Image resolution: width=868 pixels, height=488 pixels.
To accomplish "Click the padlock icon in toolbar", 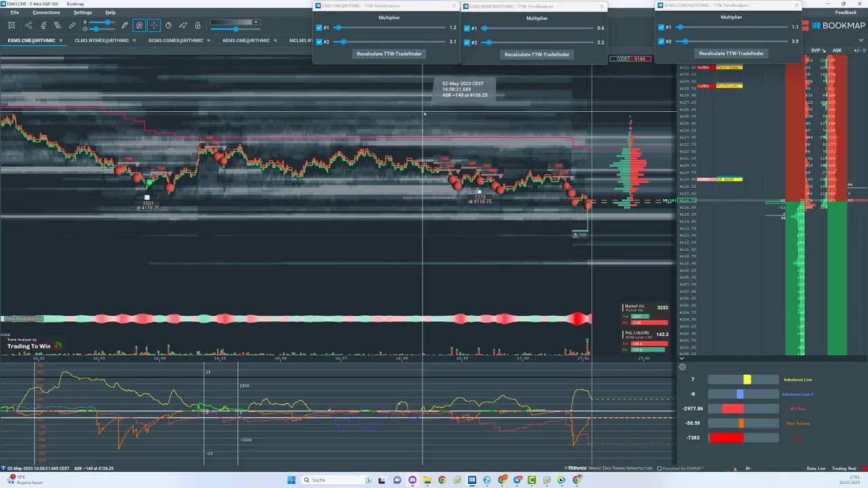I will click(x=197, y=26).
